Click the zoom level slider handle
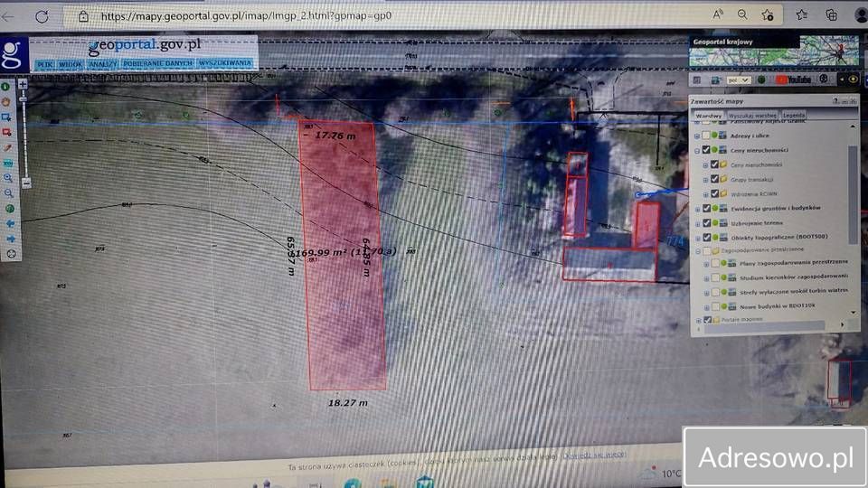 23,99
